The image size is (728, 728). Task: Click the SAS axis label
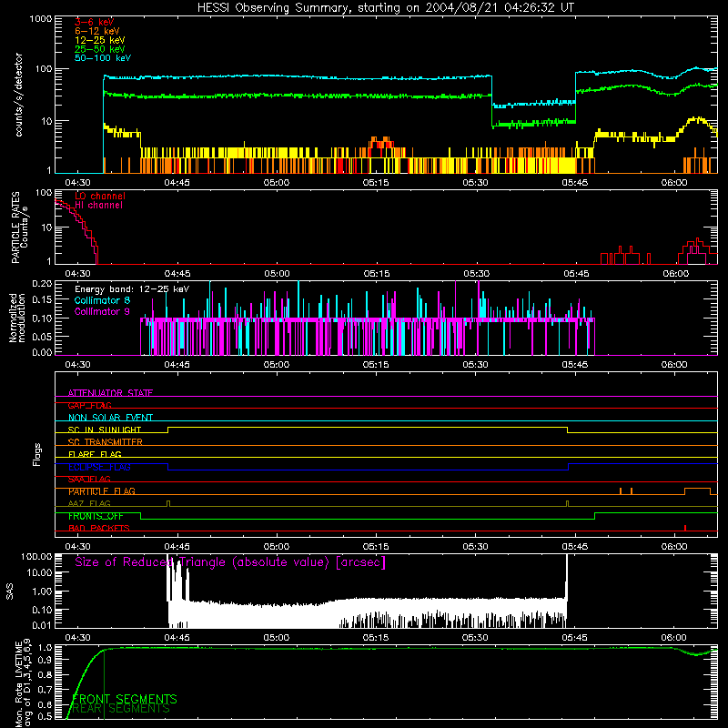(x=9, y=591)
